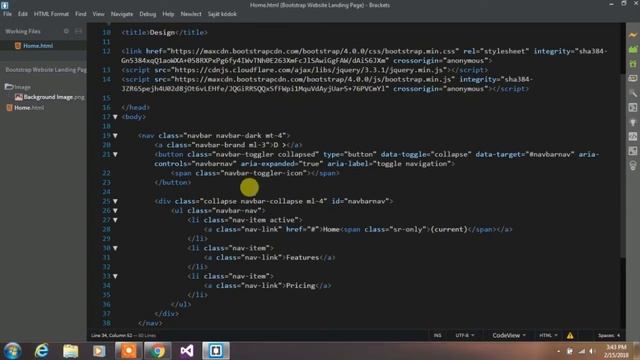Click the image-like icon above bottom toolbar icon
This screenshot has height=360, width=640.
[633, 151]
